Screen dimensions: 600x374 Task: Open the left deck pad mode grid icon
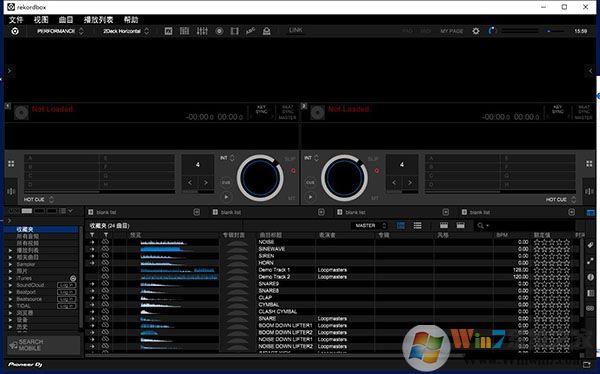(11, 164)
